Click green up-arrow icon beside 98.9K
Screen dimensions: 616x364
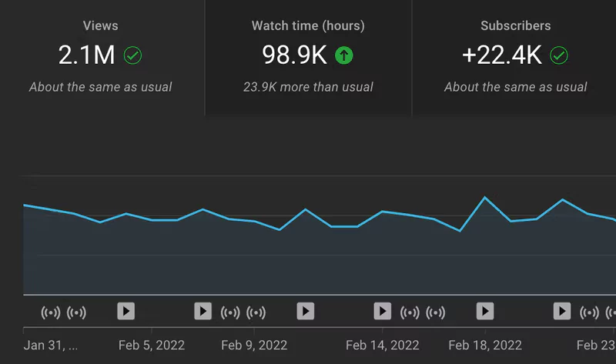coord(344,55)
